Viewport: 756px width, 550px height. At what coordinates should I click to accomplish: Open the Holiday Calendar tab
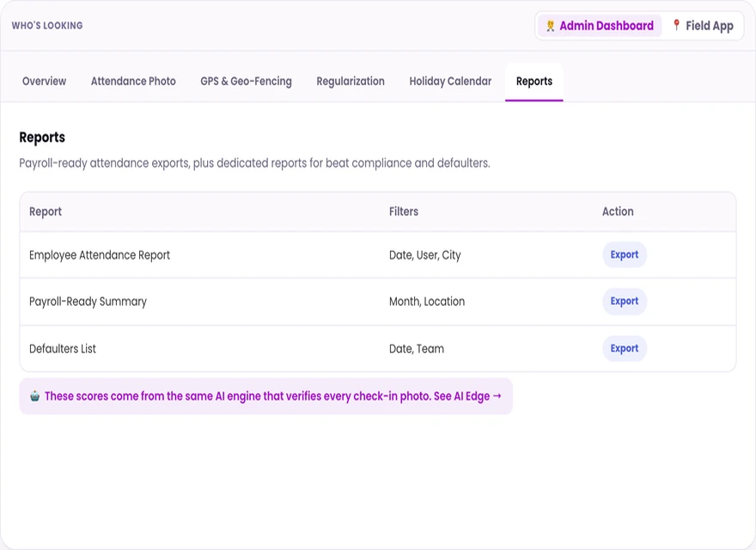tap(450, 81)
